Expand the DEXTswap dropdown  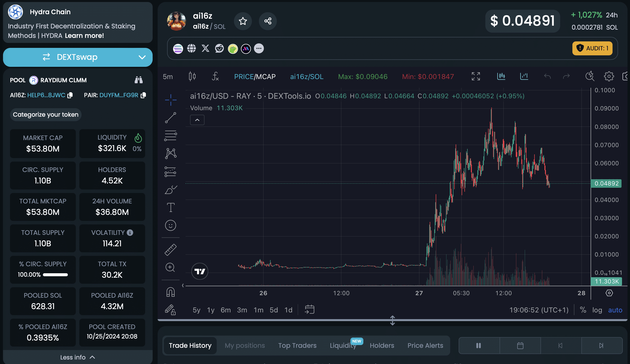(142, 57)
